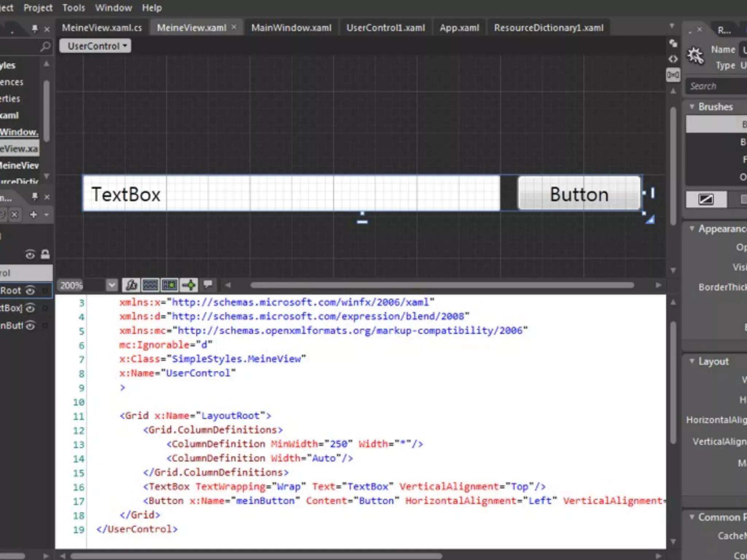Click the plus button in Objects panel
Viewport: 747px width, 560px height.
34,215
